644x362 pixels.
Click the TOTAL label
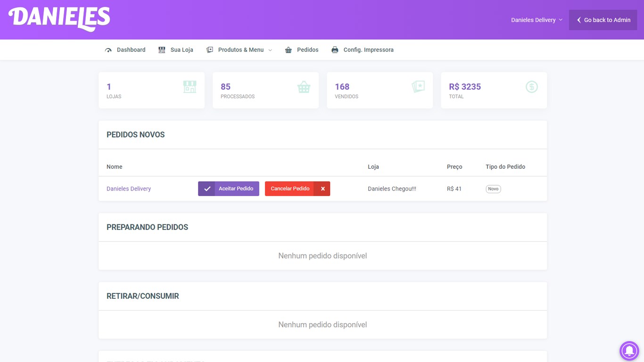pyautogui.click(x=456, y=97)
